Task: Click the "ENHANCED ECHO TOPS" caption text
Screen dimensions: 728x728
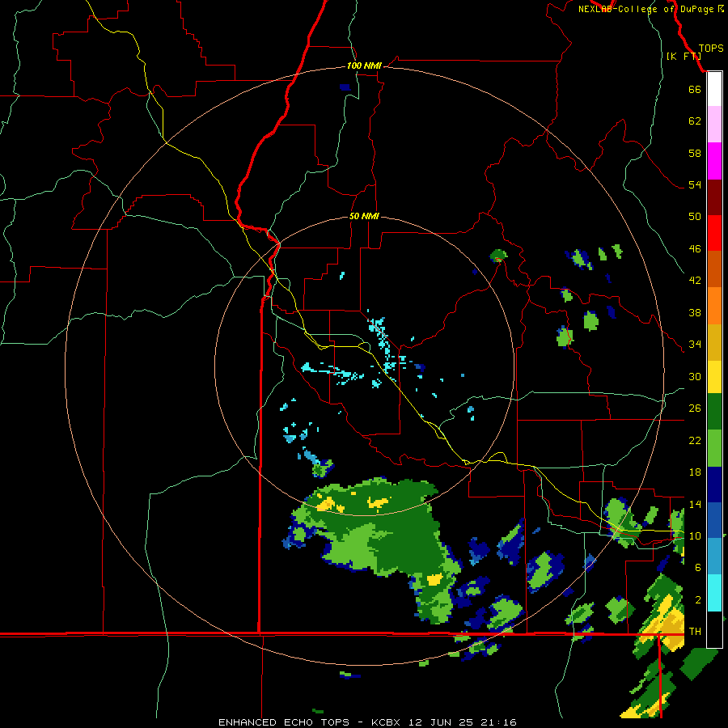Action: (x=284, y=722)
